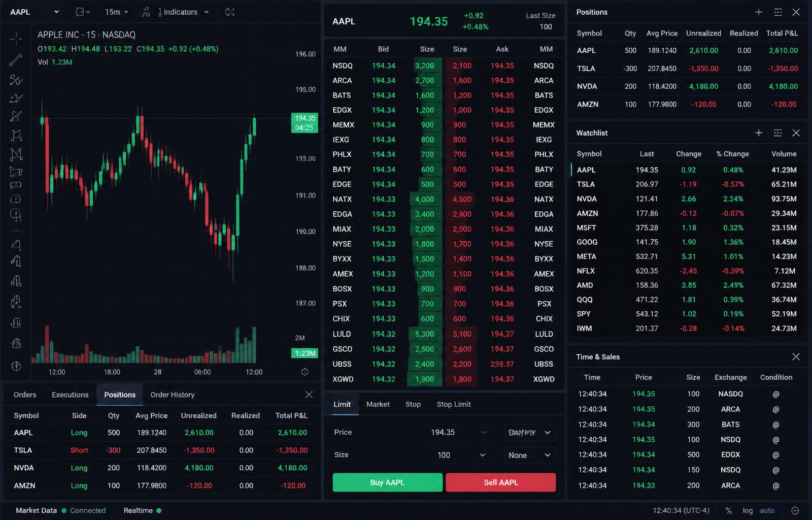Switch to Market order tab
Viewport: 812px width, 520px height.
coord(378,404)
